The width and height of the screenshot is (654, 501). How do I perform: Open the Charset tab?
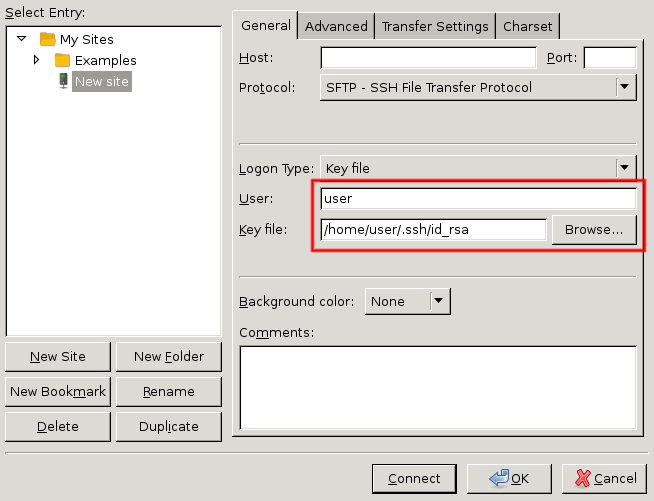coord(528,26)
